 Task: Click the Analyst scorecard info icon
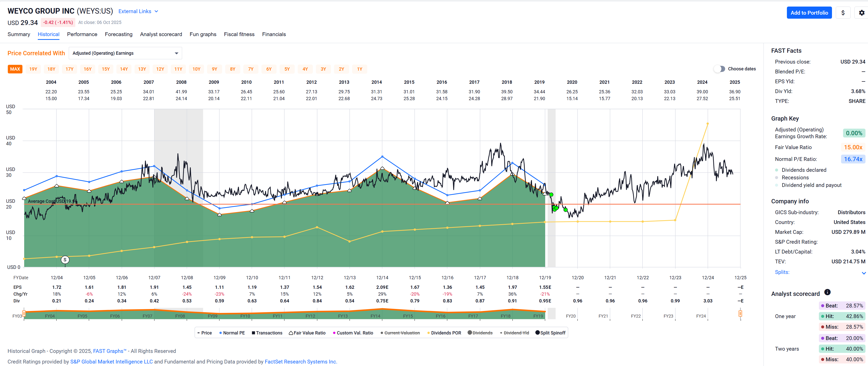827,292
